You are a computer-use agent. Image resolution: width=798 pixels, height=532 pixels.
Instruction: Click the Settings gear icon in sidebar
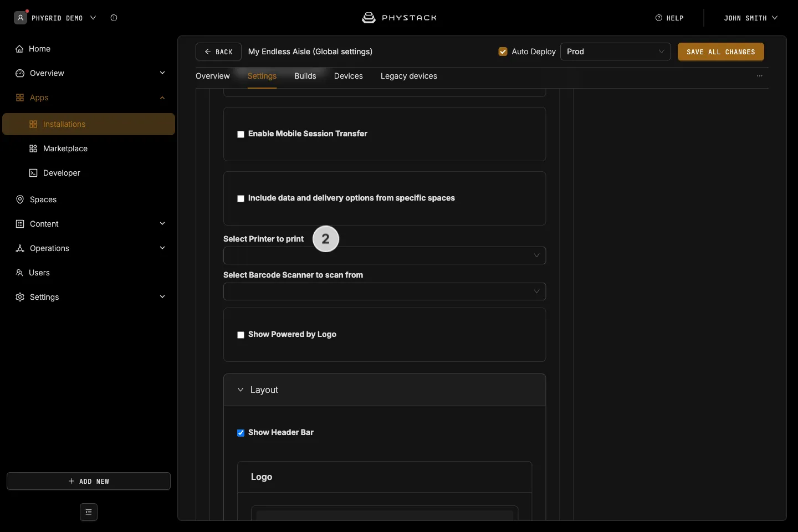coord(20,297)
